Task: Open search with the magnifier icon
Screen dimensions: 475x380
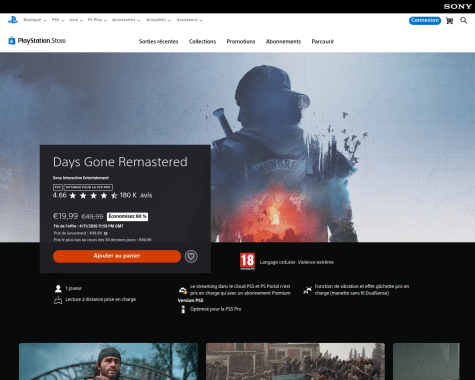Action: click(463, 21)
